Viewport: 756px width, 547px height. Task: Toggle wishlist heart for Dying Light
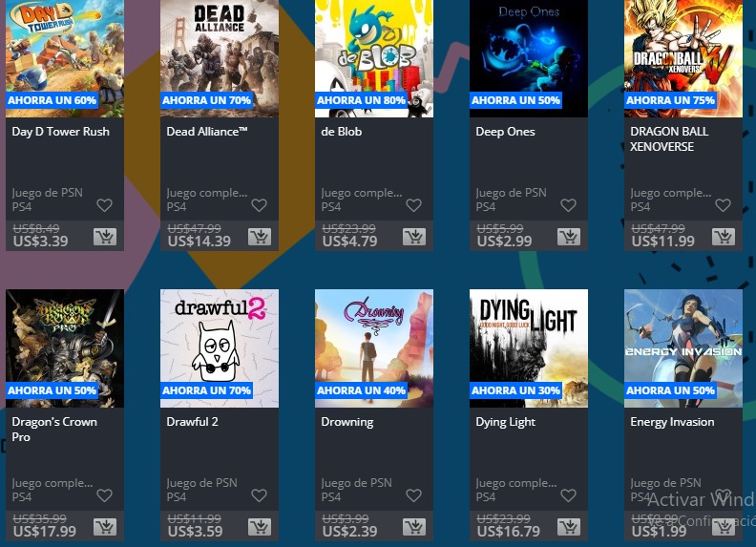(x=569, y=495)
